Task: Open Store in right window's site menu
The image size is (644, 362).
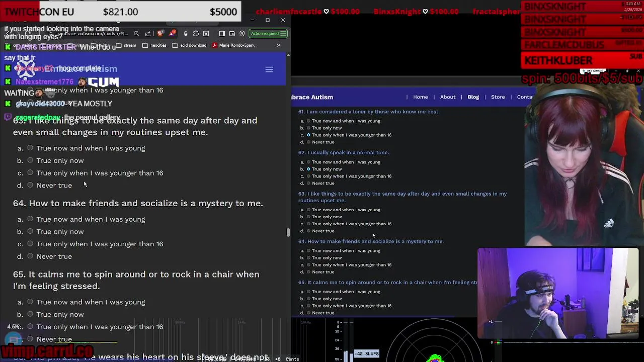Action: [x=498, y=97]
